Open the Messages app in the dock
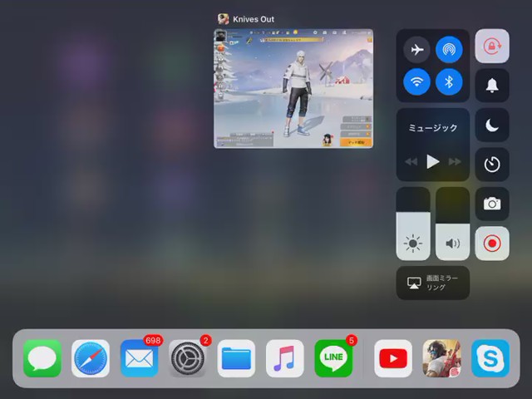This screenshot has height=399, width=532. [x=42, y=358]
